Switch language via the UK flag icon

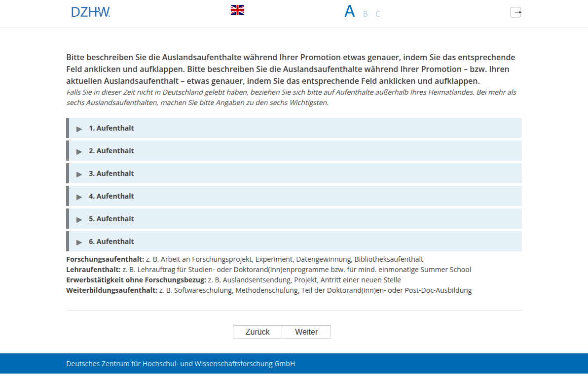[x=237, y=10]
